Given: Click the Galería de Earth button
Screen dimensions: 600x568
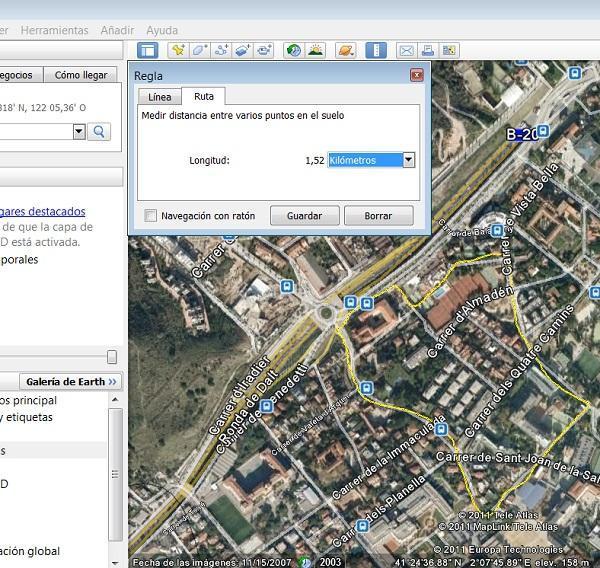Looking at the screenshot, I should (71, 382).
